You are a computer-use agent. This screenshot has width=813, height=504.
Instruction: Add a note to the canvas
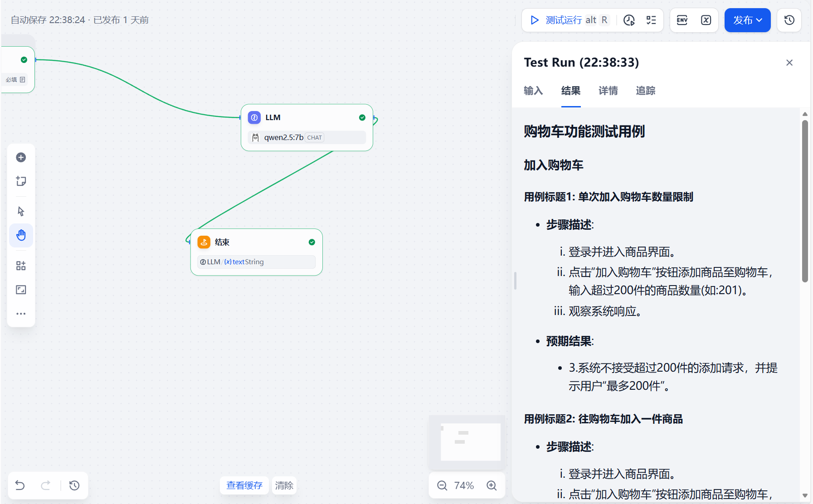21,181
